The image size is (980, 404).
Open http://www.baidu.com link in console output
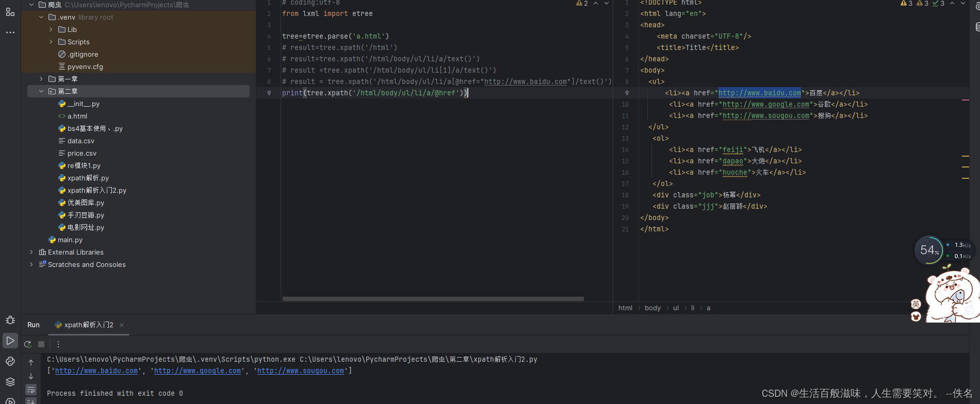(96, 371)
